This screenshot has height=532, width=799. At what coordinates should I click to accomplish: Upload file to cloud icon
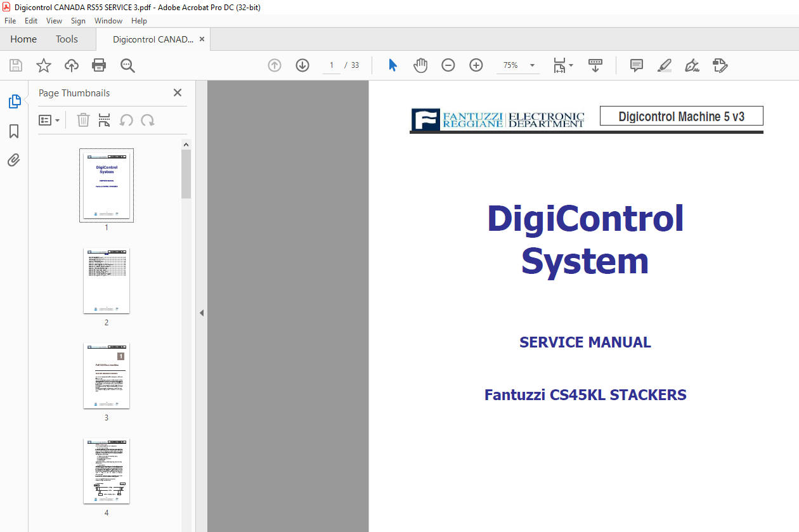click(x=72, y=65)
